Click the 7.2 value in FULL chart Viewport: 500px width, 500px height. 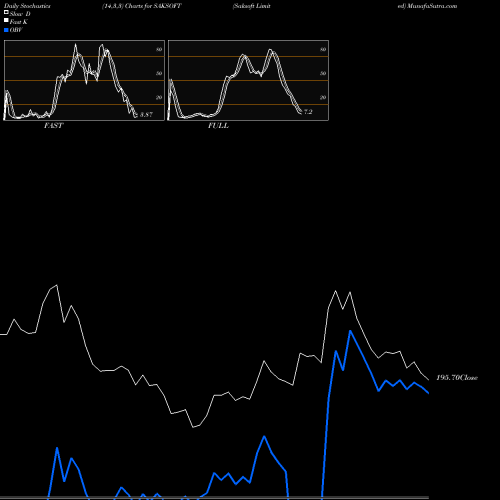coord(308,112)
